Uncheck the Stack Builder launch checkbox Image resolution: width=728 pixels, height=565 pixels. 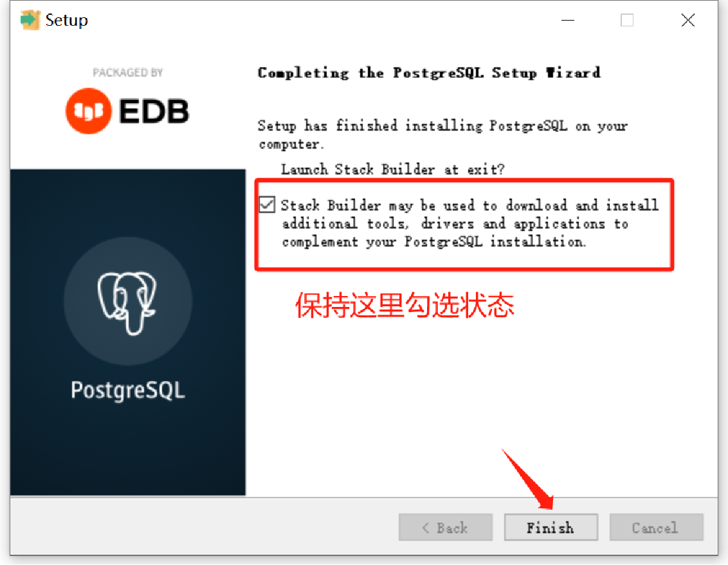point(267,205)
